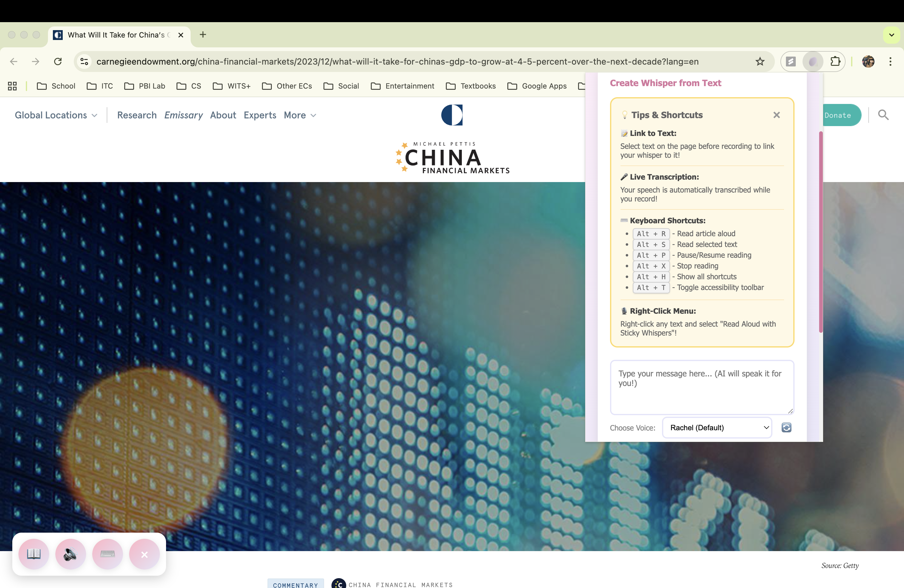Screen dimensions: 904x588
Task: Open the Choose Voice dropdown
Action: click(x=717, y=427)
